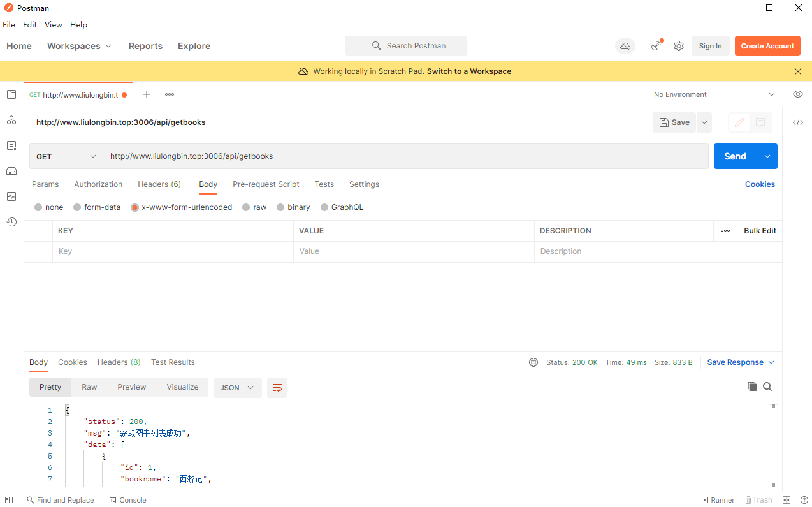Click the edit pencil icon
Viewport: 812px width, 507px height.
click(x=739, y=122)
